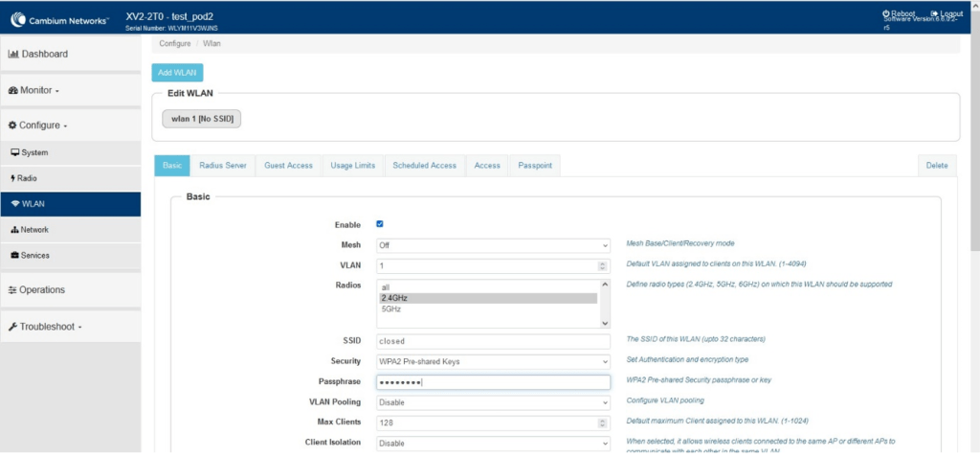Click the Add WLAN button
The height and width of the screenshot is (457, 980).
click(177, 73)
